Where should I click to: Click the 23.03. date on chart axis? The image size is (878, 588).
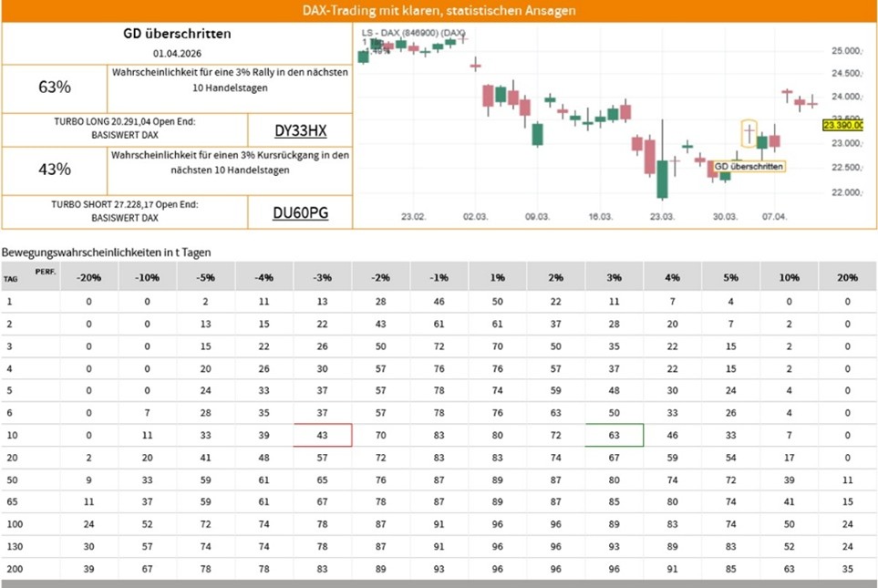(662, 218)
